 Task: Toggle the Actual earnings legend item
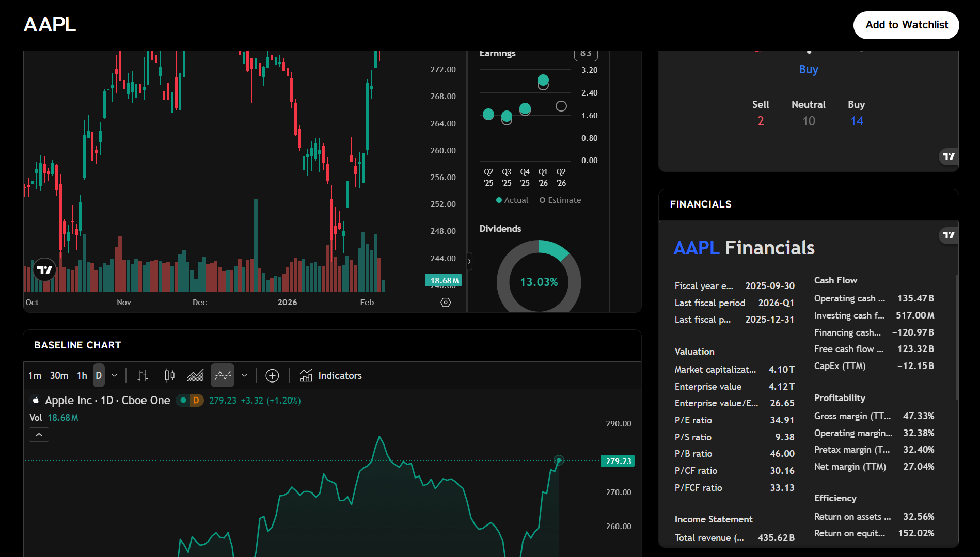click(x=512, y=200)
